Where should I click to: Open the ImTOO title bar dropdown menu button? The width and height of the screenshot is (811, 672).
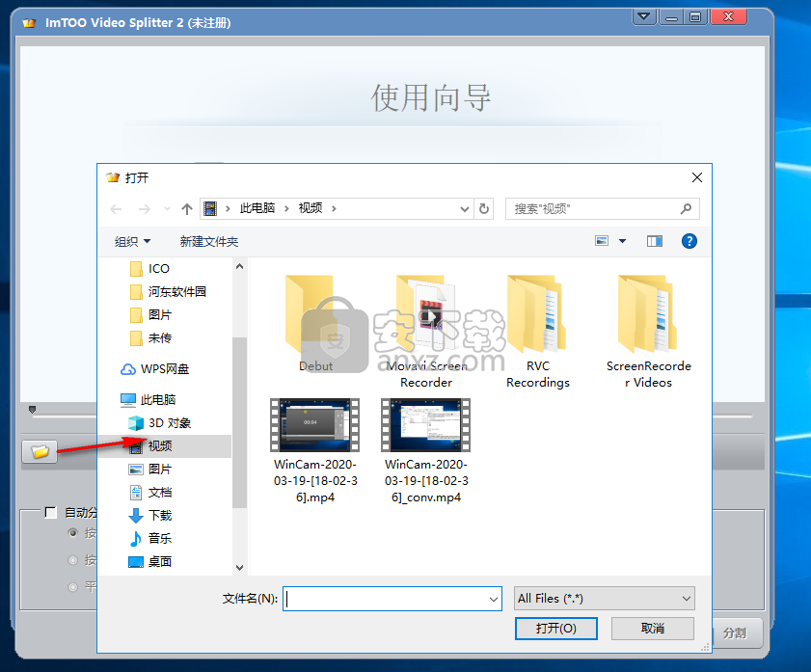click(644, 17)
